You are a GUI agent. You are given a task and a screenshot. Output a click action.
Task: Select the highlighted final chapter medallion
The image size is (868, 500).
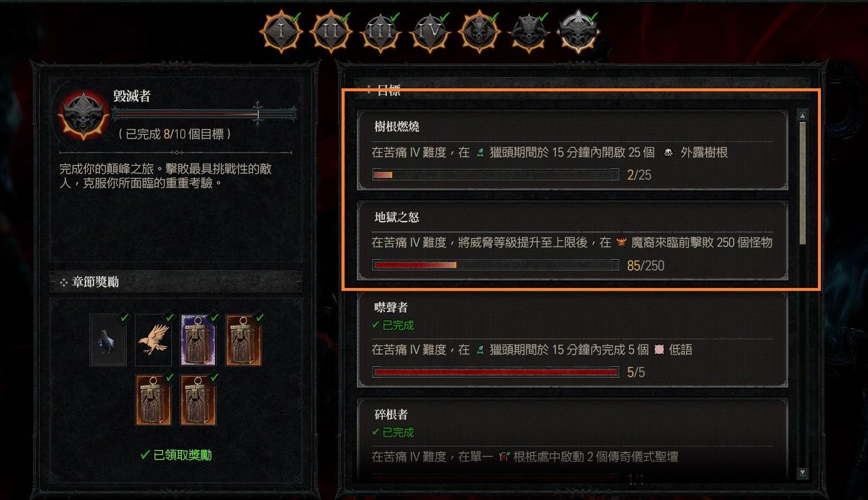pos(579,31)
